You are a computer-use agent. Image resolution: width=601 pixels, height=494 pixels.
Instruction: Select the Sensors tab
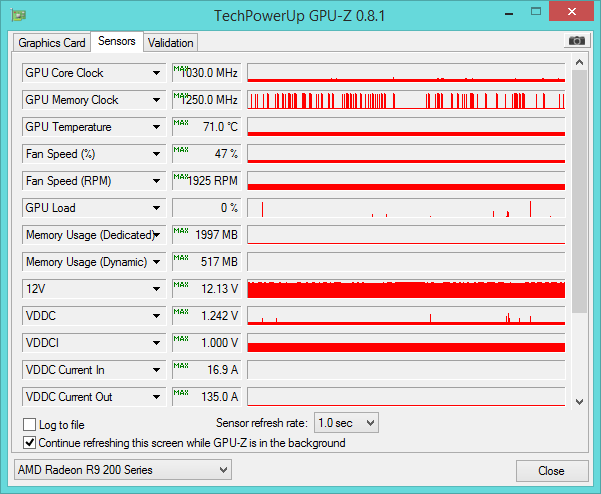pyautogui.click(x=117, y=41)
